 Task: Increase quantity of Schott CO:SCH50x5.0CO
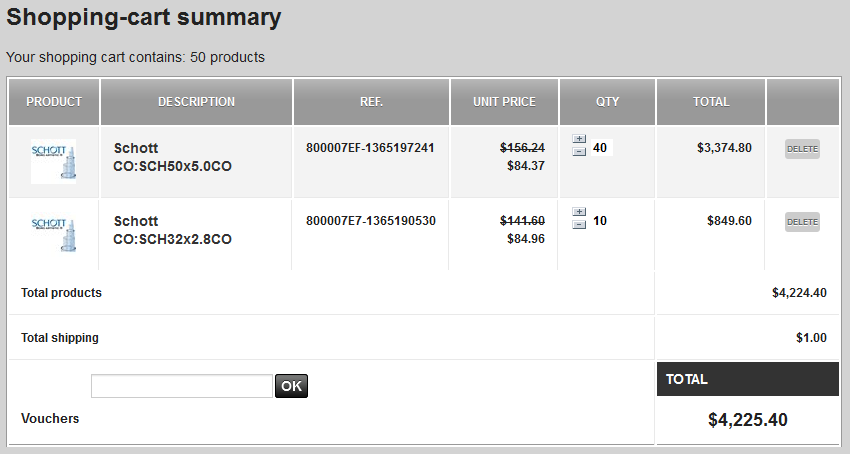click(579, 139)
